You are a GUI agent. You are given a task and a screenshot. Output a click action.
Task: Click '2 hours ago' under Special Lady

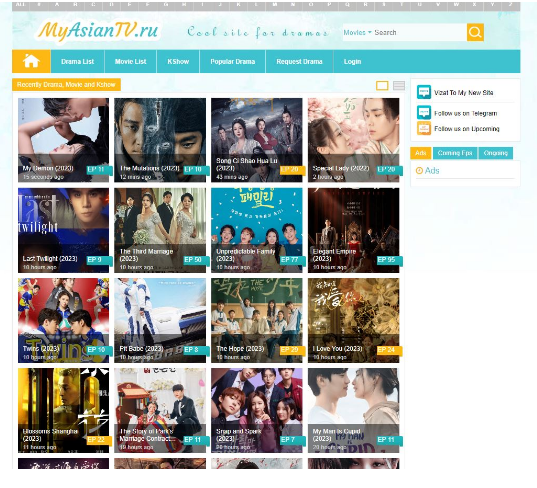[x=328, y=177]
